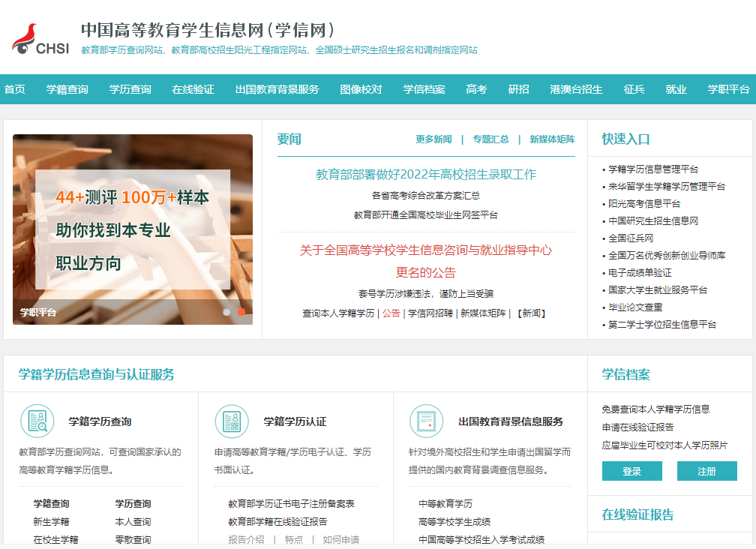Click 免费查询本人学籍学历信息 link
Viewport: 756px width, 549px height.
[655, 409]
